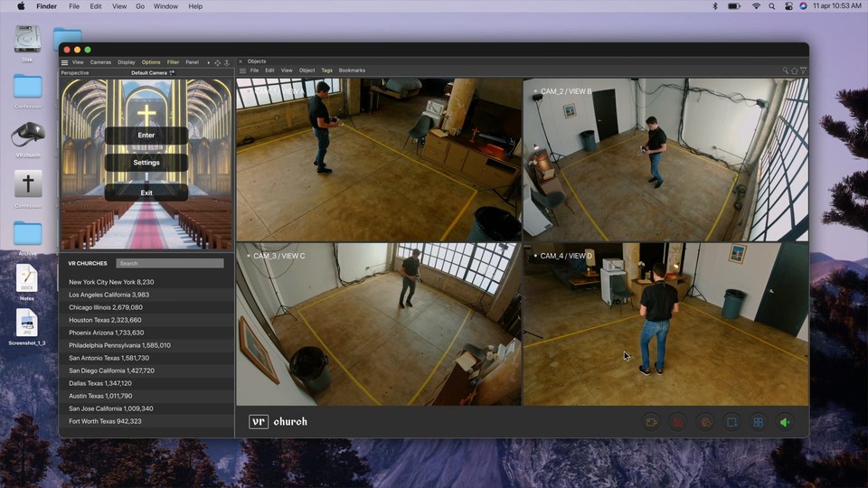Select San Jose California 1,009,340
Screen dimensions: 868x488
coord(146,408)
